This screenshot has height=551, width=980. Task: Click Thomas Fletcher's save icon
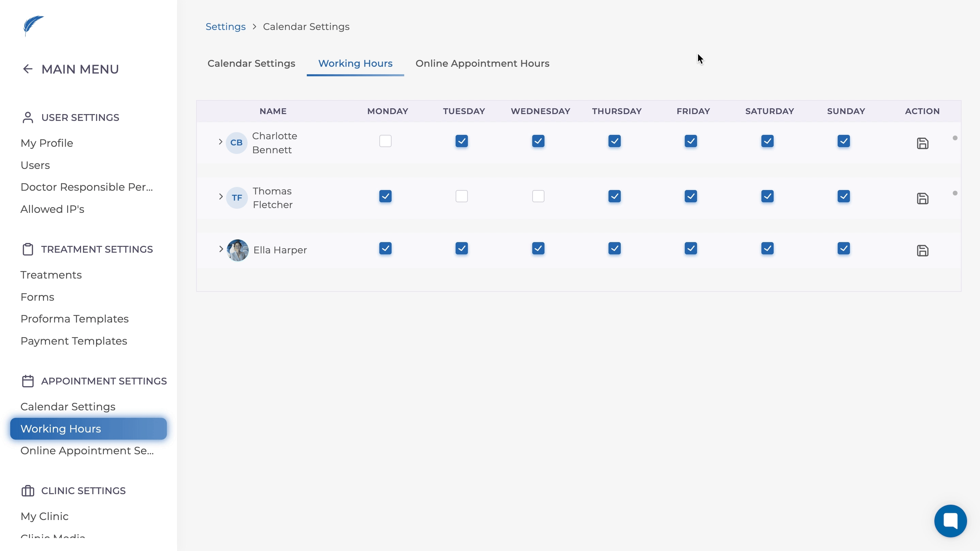(922, 199)
